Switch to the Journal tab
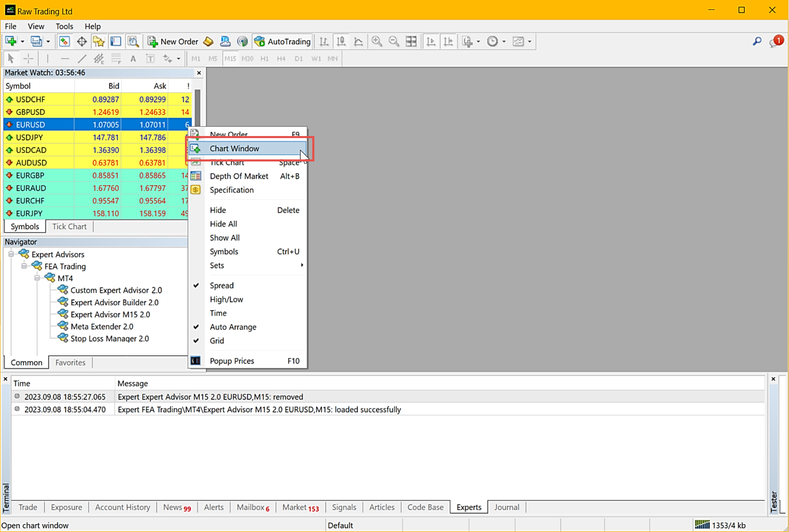The height and width of the screenshot is (532, 789). (506, 507)
